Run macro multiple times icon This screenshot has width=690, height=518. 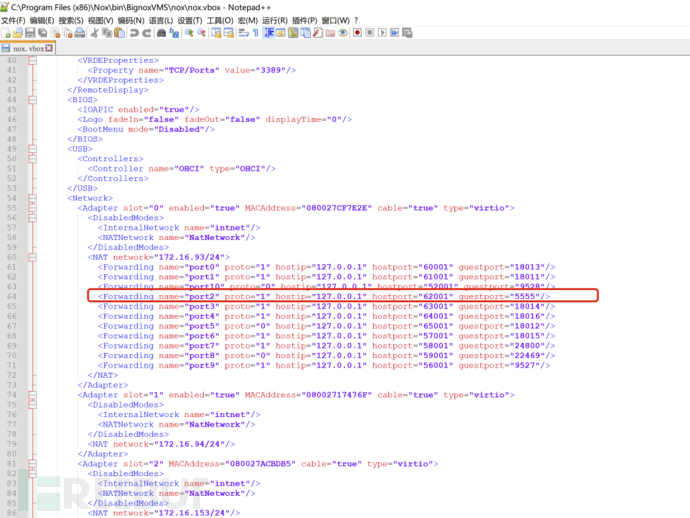[x=394, y=33]
